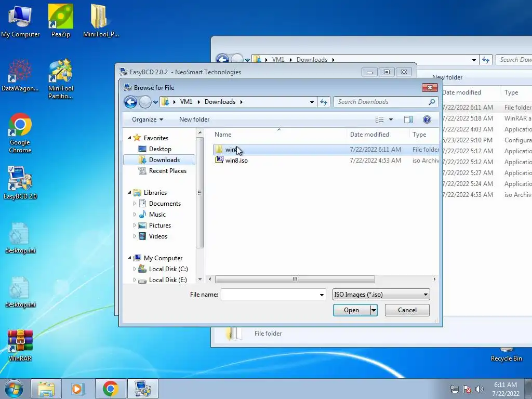The height and width of the screenshot is (399, 532).
Task: Expand Local Disk (C:) node
Action: pos(135,269)
